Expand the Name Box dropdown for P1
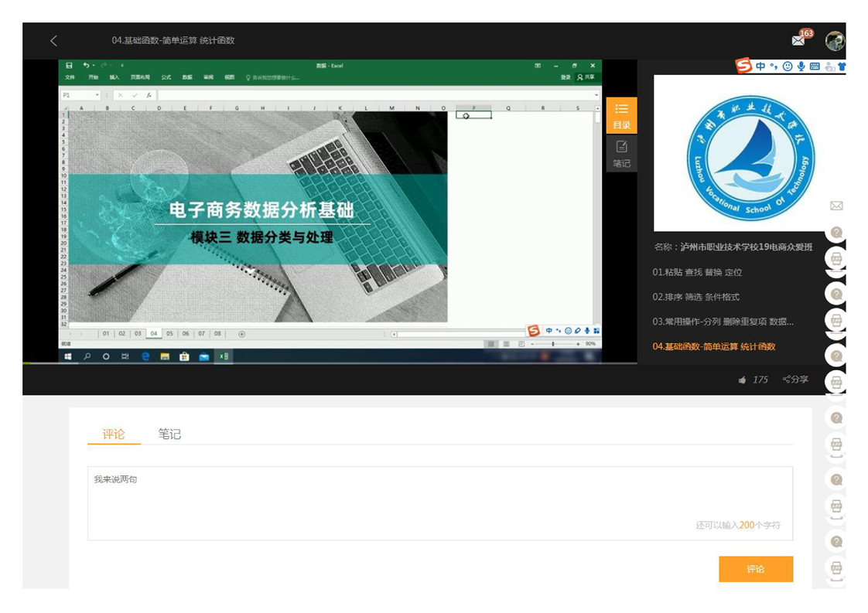This screenshot has width=868, height=613. click(97, 95)
